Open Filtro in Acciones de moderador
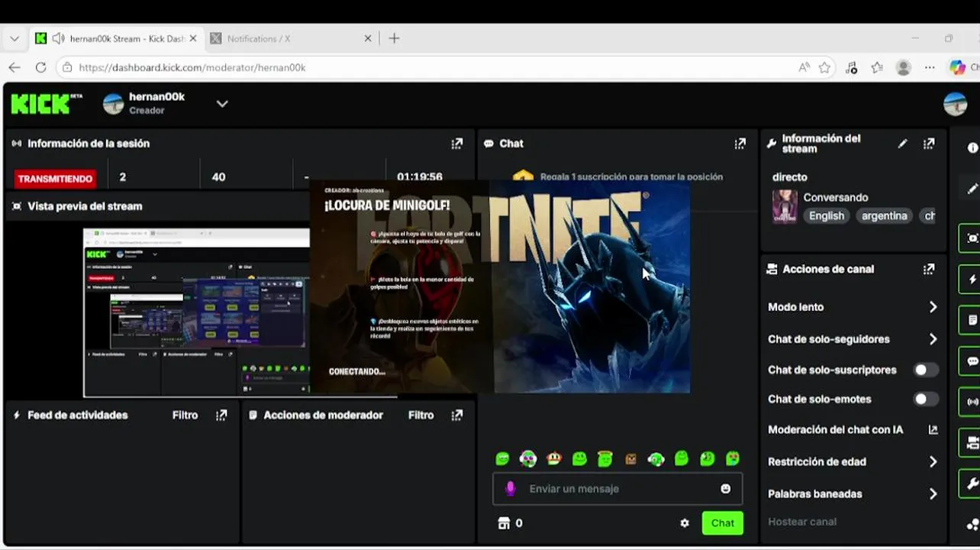This screenshot has height=550, width=980. tap(421, 416)
